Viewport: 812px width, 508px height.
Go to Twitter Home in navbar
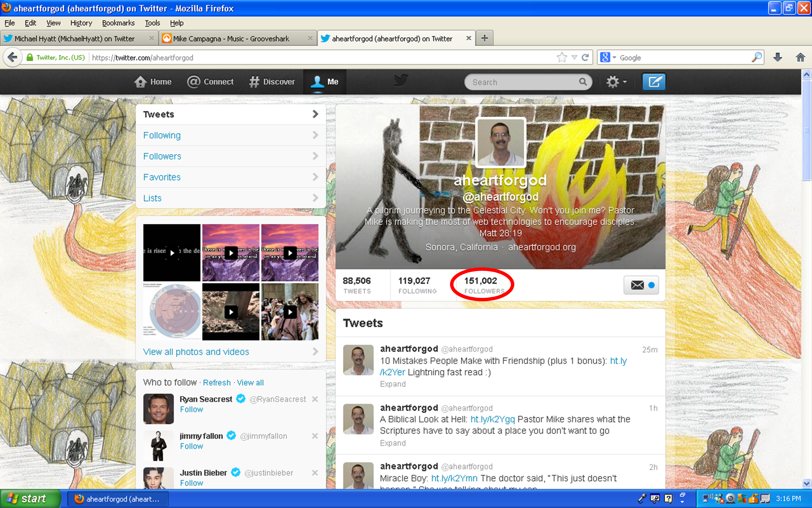point(153,82)
